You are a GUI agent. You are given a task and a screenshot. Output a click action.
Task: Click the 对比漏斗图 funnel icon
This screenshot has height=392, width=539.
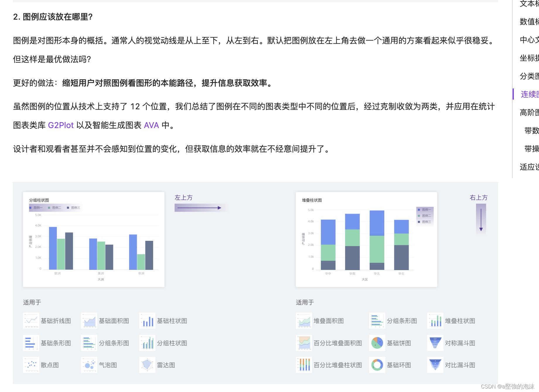pos(435,365)
